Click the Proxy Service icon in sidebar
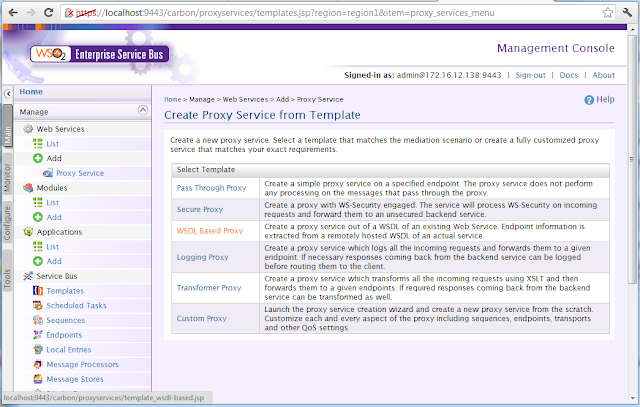Image resolution: width=640 pixels, height=407 pixels. tap(48, 173)
